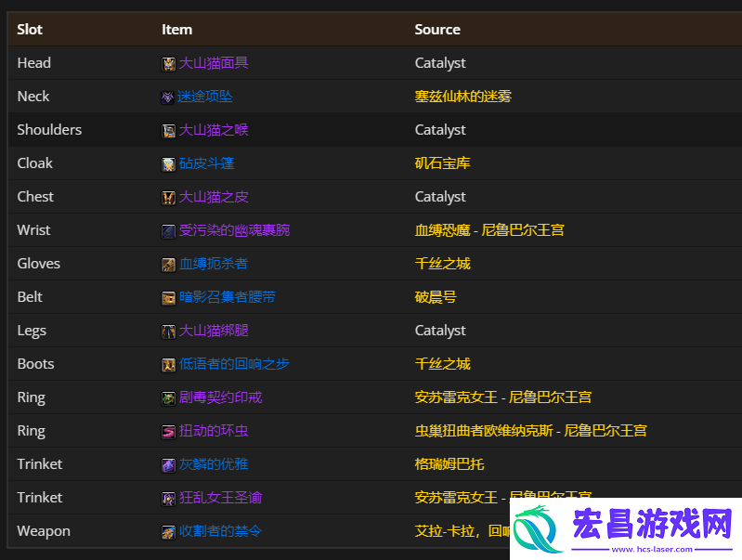The image size is (742, 560).
Task: Open the 大山猫绑腿 item link
Action: pos(214,331)
